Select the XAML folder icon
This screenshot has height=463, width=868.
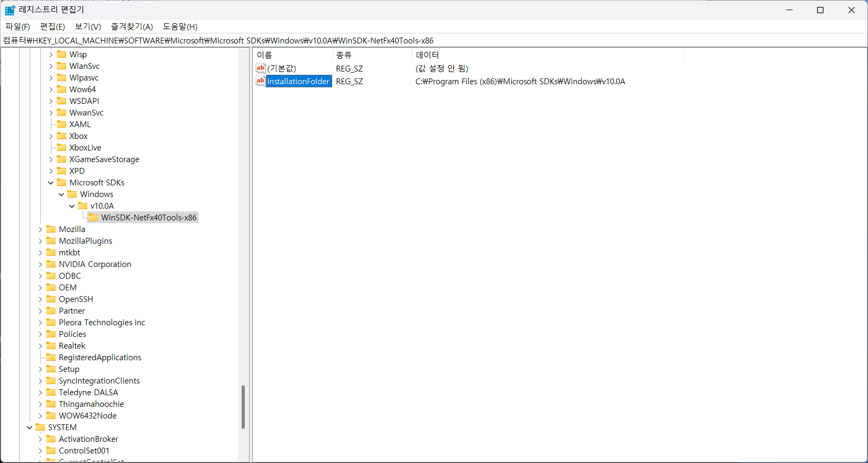point(61,124)
